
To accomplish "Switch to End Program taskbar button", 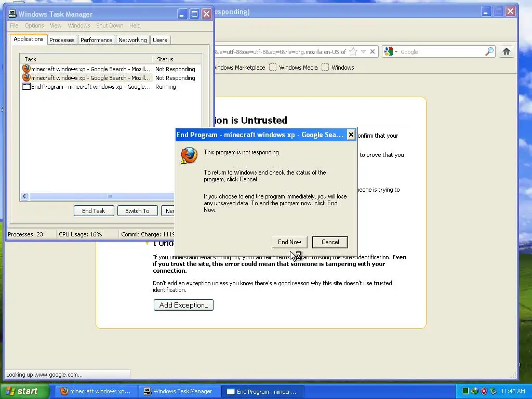I will pyautogui.click(x=262, y=392).
